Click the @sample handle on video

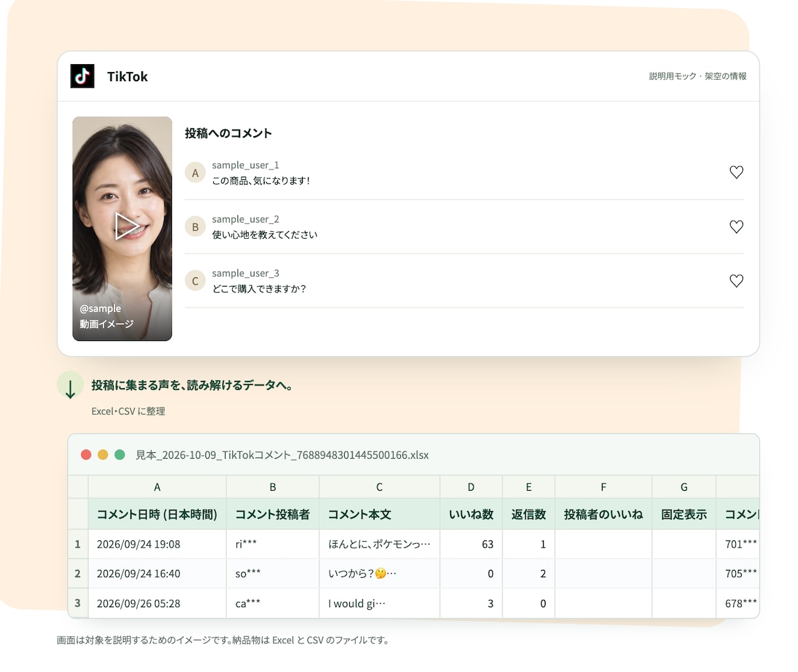pos(100,308)
